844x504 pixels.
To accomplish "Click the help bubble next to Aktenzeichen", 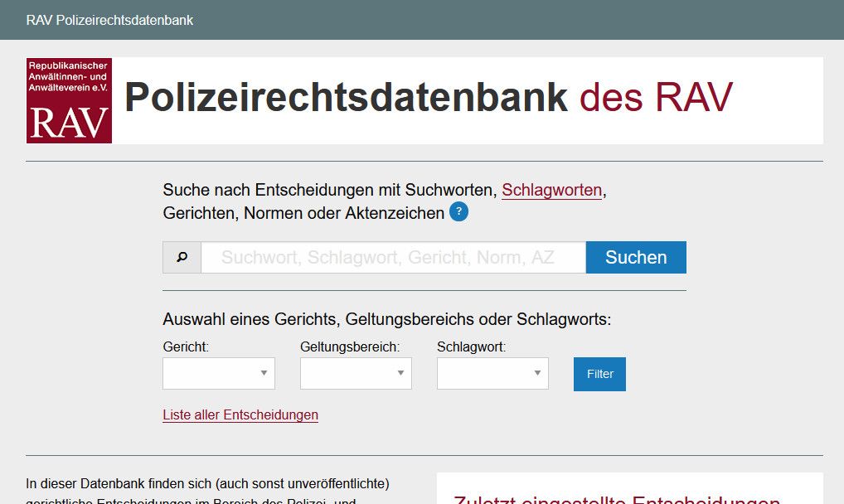I will tap(458, 212).
